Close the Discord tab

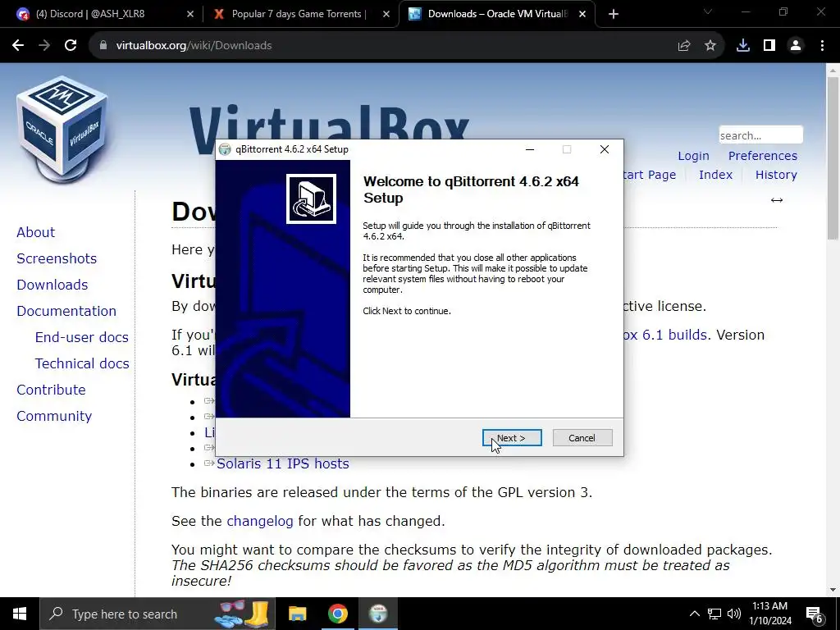point(190,14)
